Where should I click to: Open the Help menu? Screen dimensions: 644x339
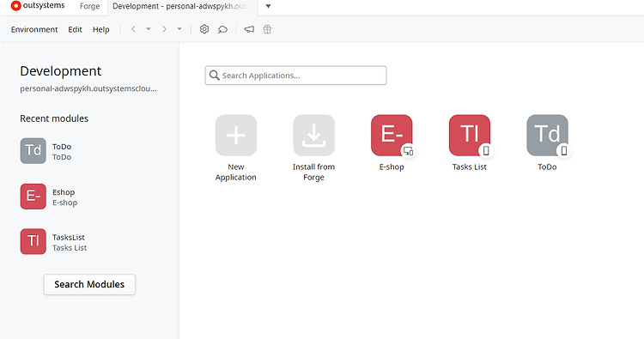pos(101,29)
